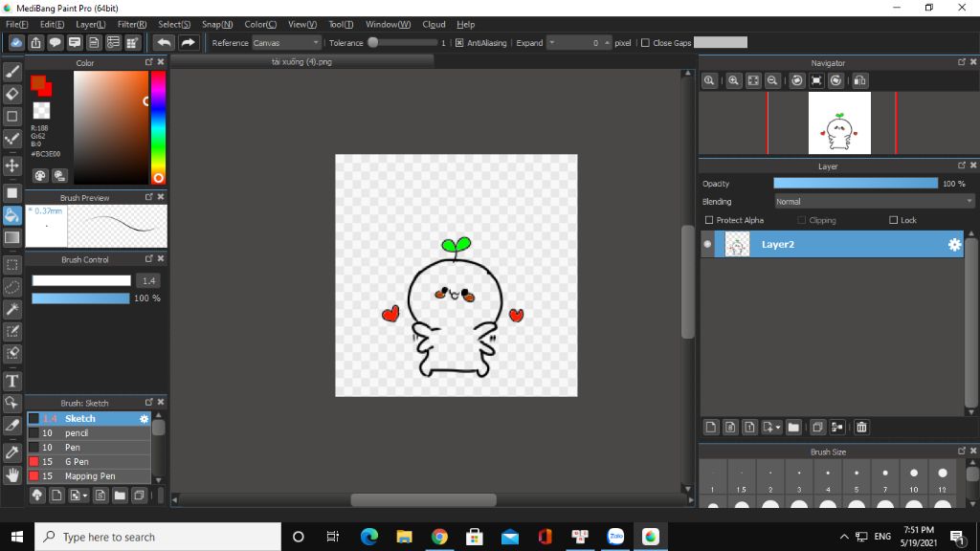Viewport: 980px width, 551px height.
Task: Click the red foreground color swatch
Action: pos(38,82)
